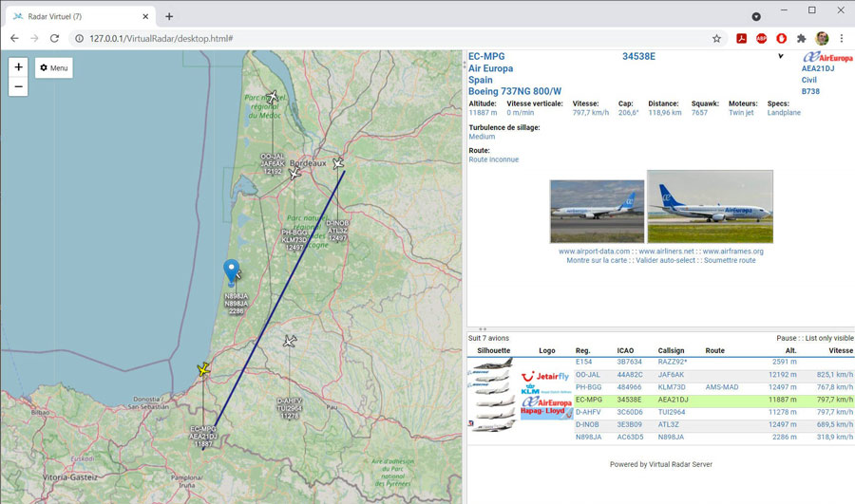Screen dimensions: 855x504
Task: Sort the list by the Silhouette column
Action: pos(493,350)
